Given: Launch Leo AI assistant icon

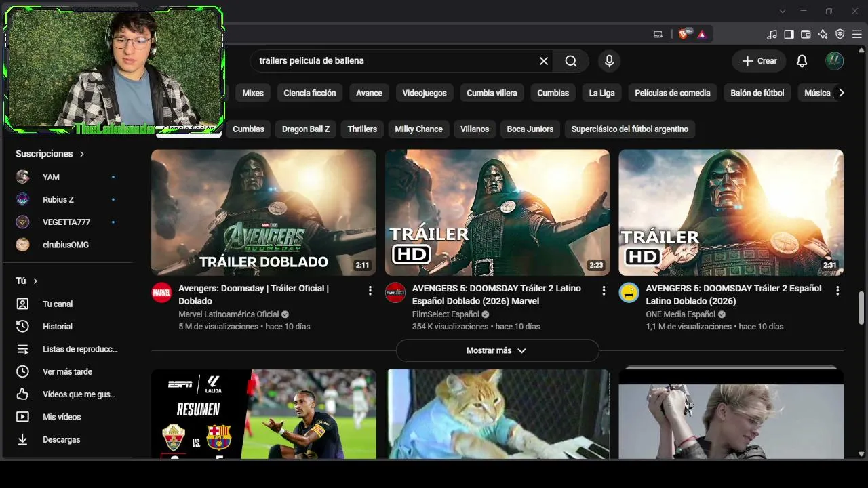Looking at the screenshot, I should point(823,34).
